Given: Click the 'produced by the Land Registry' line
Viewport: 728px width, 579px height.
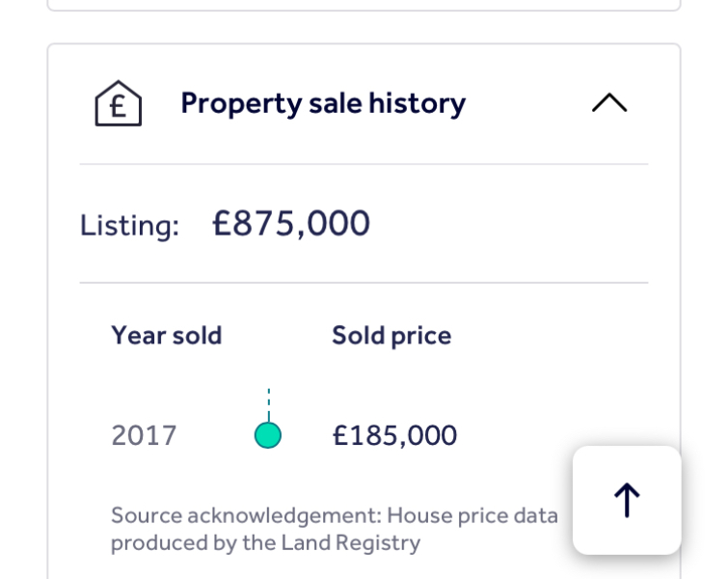Looking at the screenshot, I should coord(265,542).
